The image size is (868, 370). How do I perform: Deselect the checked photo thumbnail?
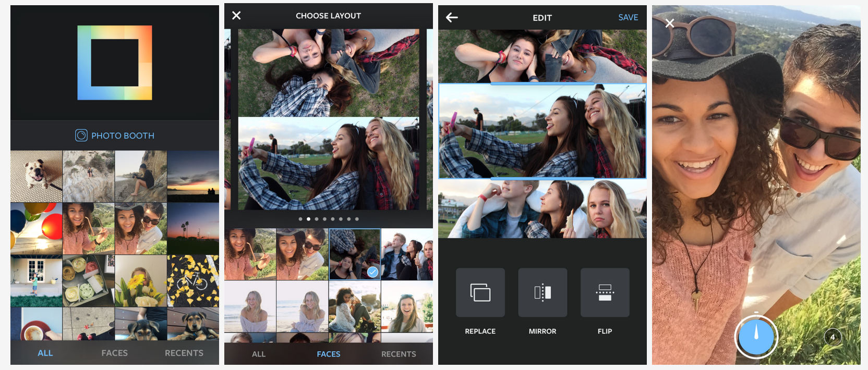(355, 254)
